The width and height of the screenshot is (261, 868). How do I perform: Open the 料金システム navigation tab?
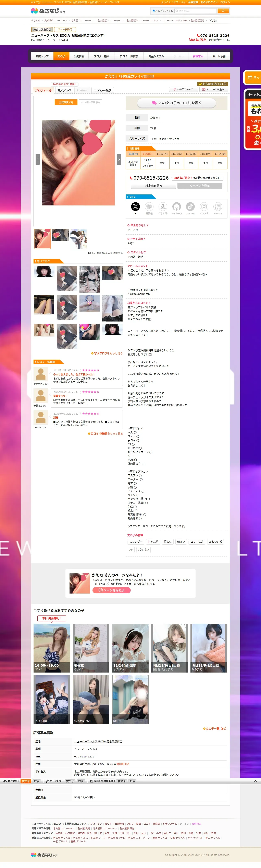point(156,56)
